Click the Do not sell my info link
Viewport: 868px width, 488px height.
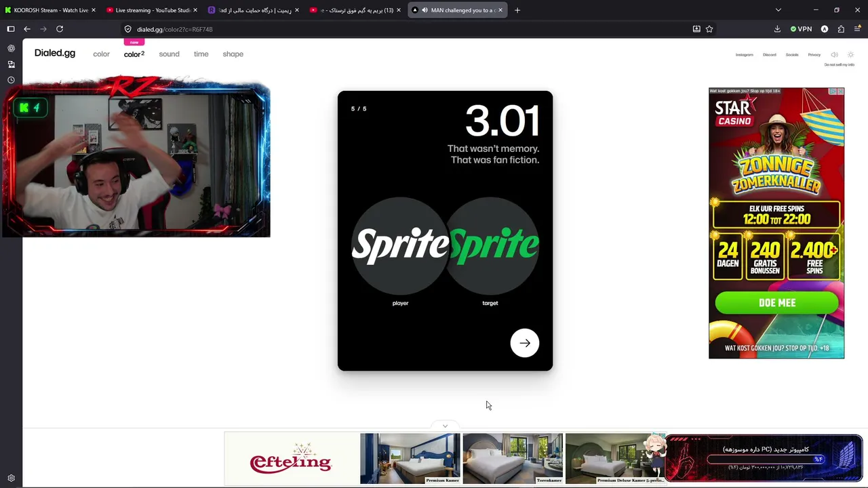coord(840,65)
